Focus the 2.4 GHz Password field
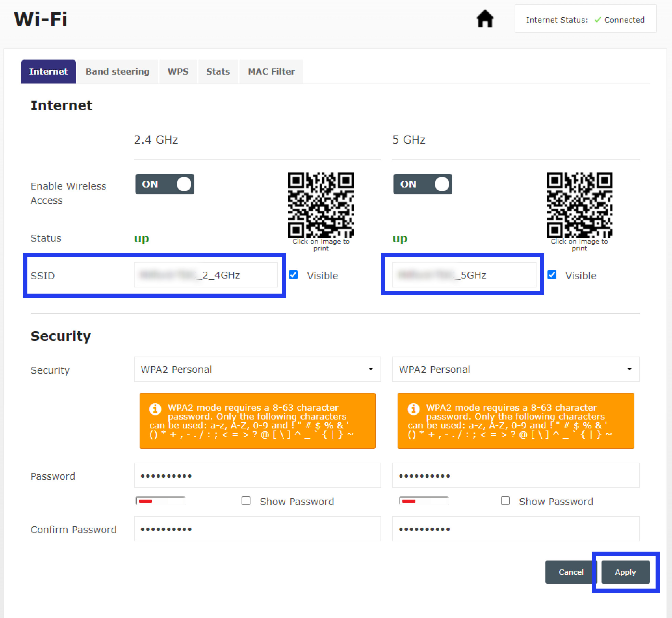Screen dimensions: 672x618 [257, 475]
